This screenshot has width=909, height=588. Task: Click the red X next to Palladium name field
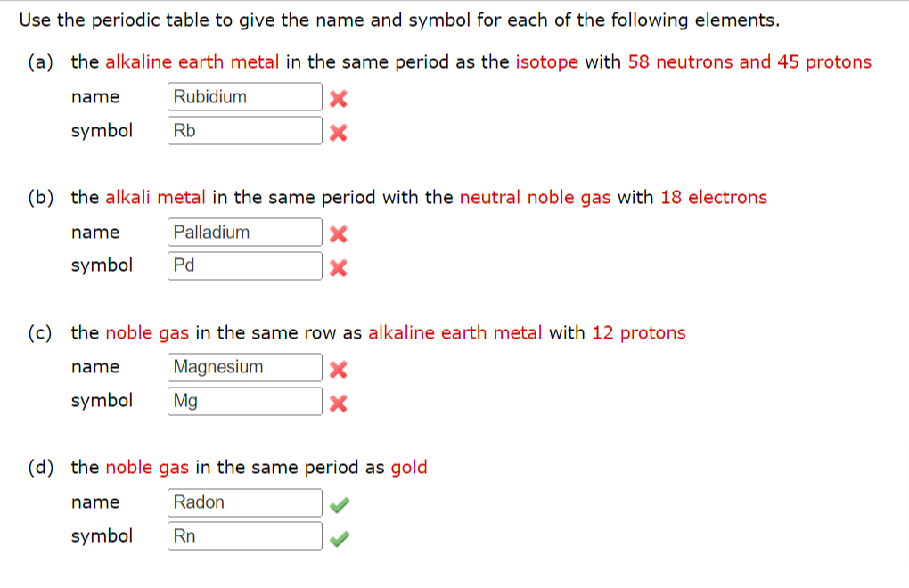[337, 234]
